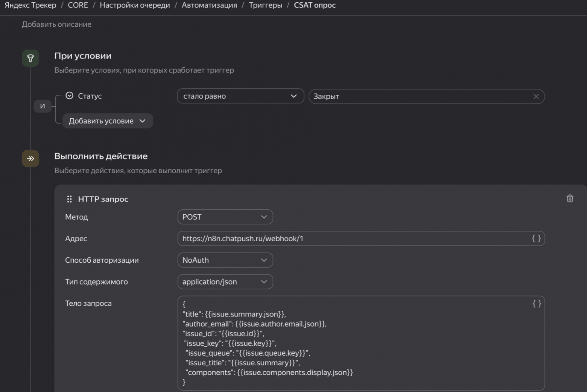This screenshot has width=587, height=392.
Task: Click the Статус condition clock-check icon
Action: [70, 96]
